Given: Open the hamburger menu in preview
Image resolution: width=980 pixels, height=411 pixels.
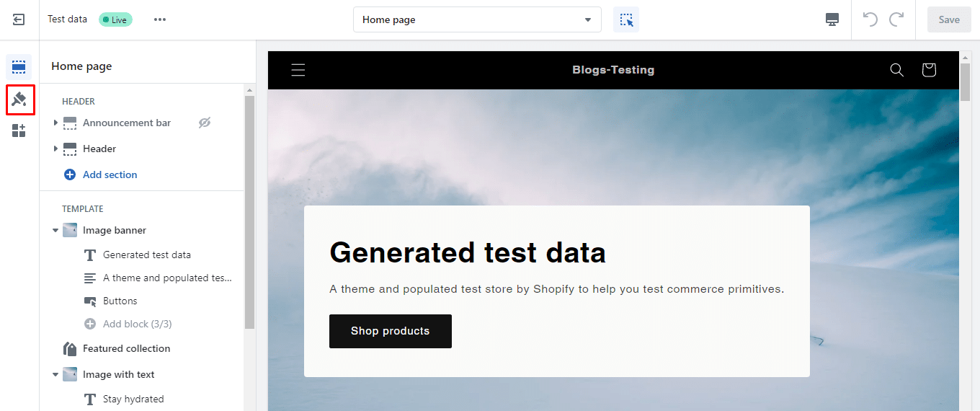Looking at the screenshot, I should (x=298, y=70).
